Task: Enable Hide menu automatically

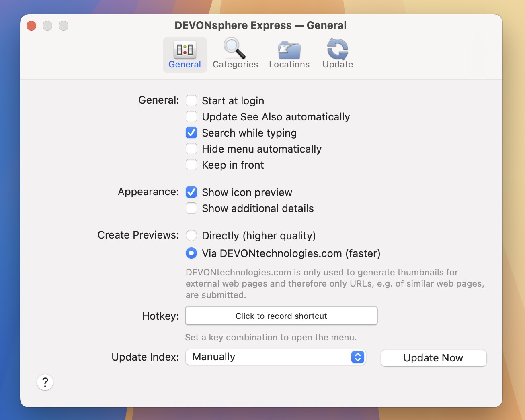Action: pos(191,149)
